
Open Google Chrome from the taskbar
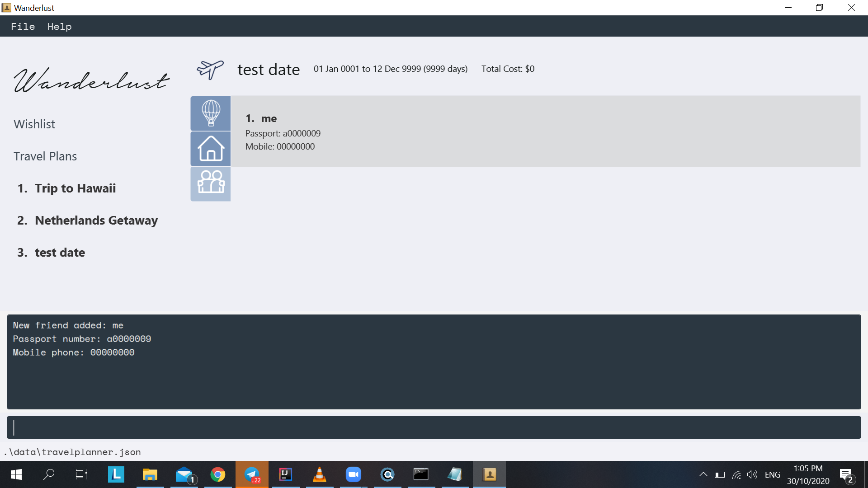point(218,474)
